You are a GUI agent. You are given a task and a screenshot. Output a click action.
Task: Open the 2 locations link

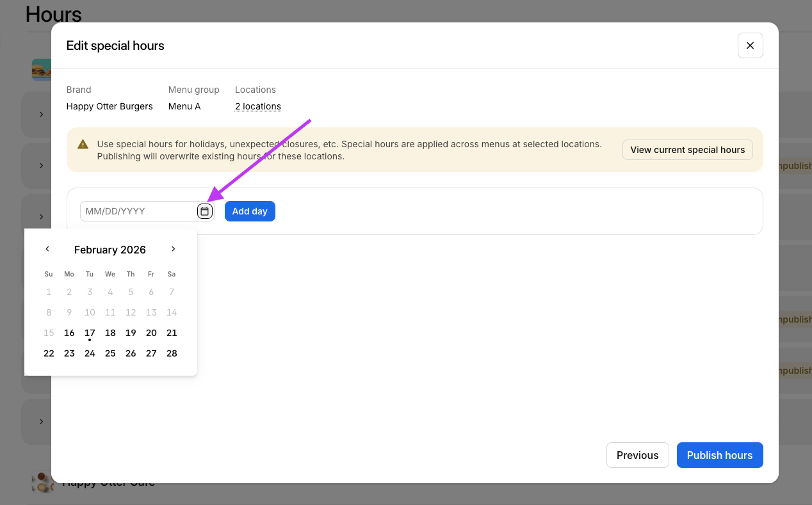pos(257,106)
